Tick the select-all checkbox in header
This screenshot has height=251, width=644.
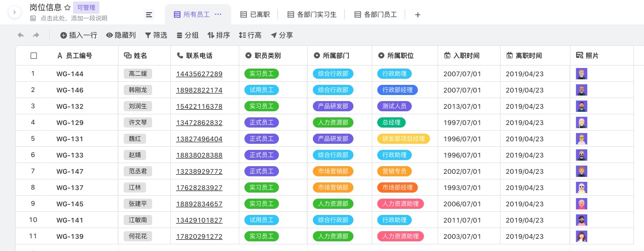tap(34, 56)
